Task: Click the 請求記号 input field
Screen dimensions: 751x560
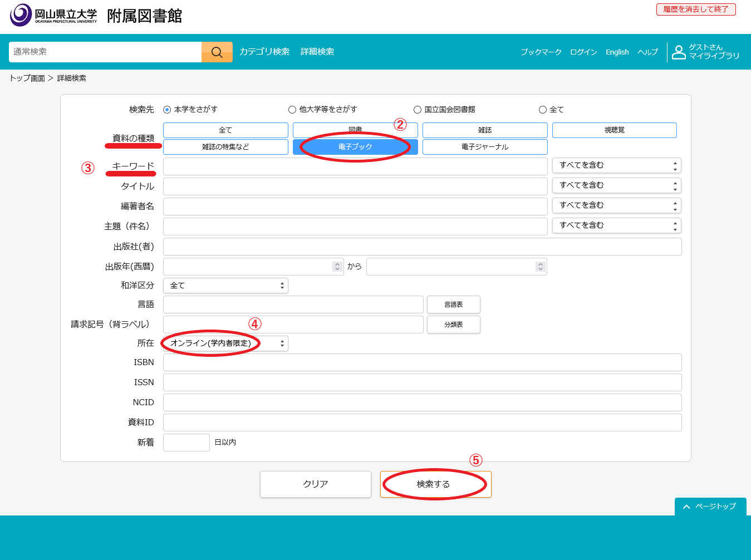Action: tap(293, 325)
